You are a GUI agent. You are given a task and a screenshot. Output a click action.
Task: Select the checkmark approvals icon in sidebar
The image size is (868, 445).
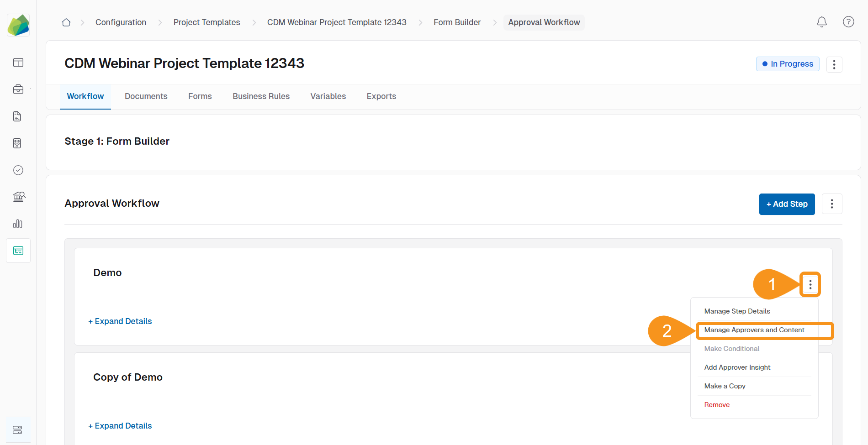click(18, 170)
